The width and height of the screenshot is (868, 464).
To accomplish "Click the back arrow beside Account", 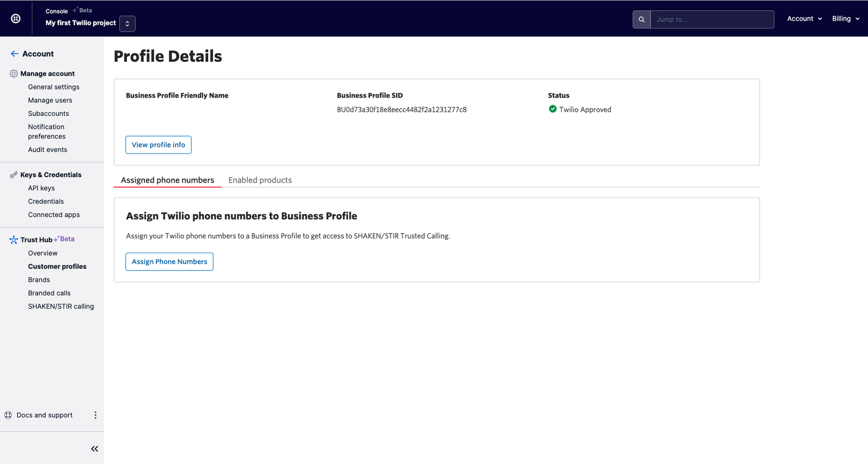I will pos(15,54).
